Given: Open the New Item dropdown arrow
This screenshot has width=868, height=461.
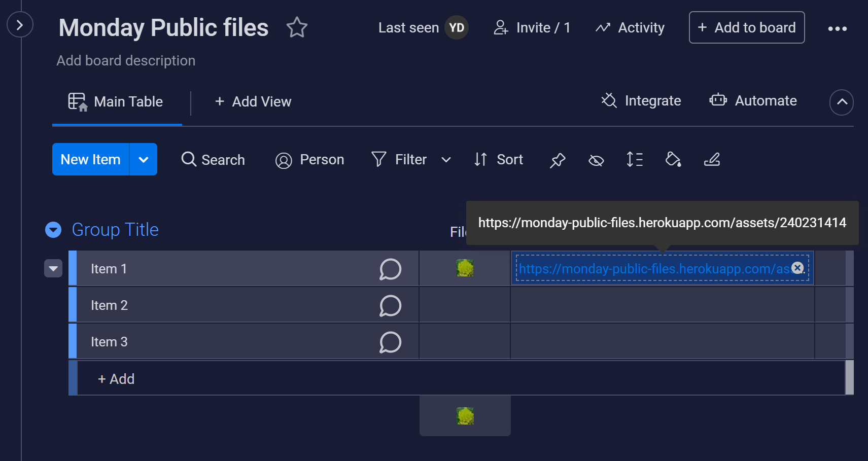Looking at the screenshot, I should 144,160.
